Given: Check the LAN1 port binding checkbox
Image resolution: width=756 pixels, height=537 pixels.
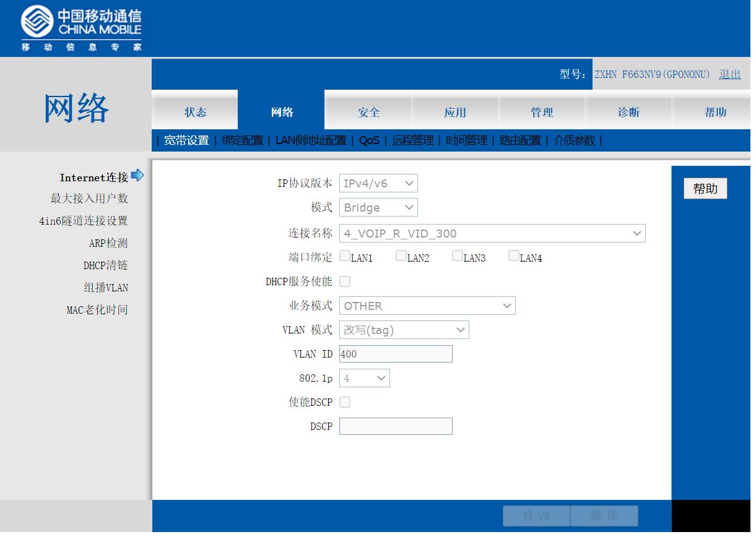Looking at the screenshot, I should [345, 256].
